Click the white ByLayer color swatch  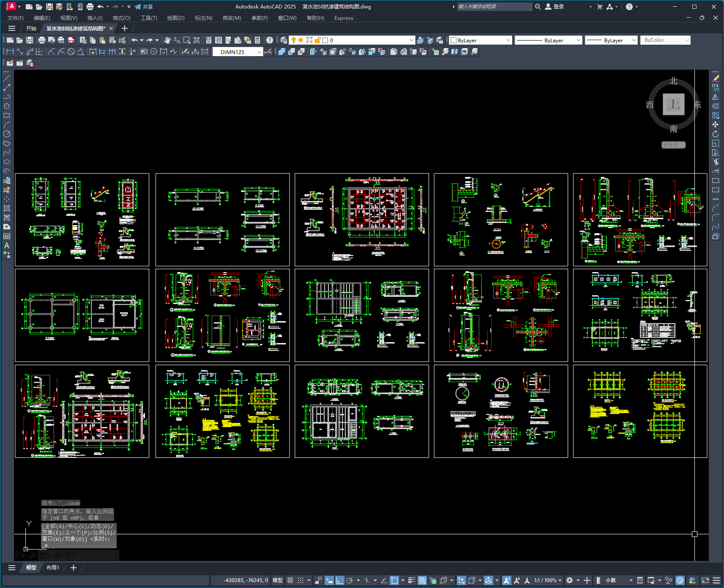pyautogui.click(x=454, y=40)
